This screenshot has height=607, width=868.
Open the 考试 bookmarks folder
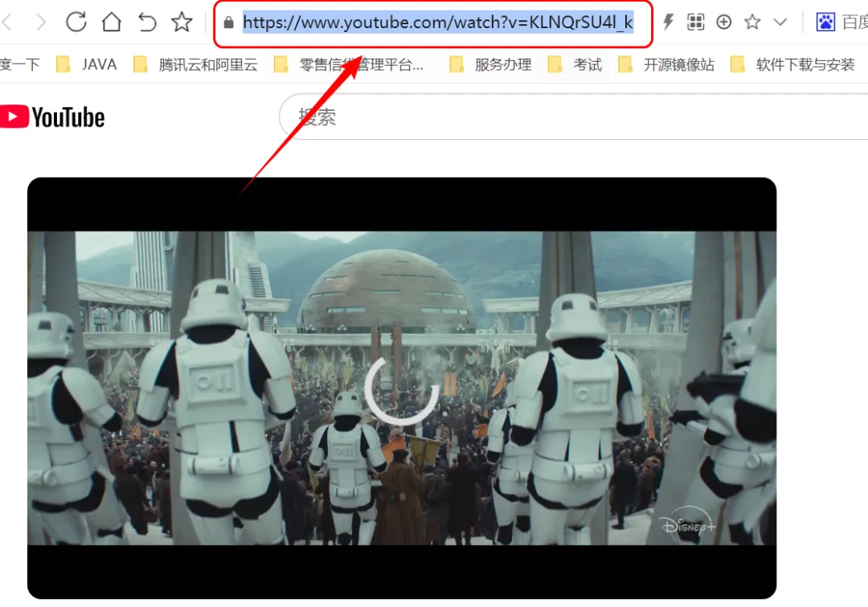coord(575,65)
